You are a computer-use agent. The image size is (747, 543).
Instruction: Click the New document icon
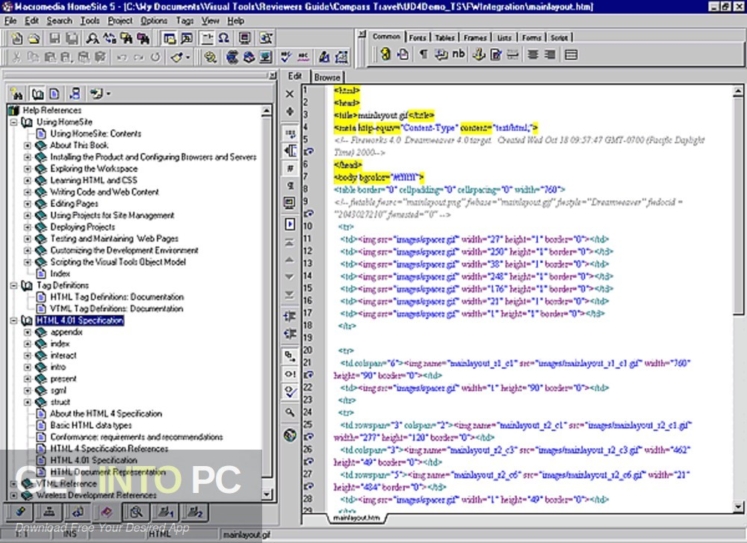pos(17,39)
